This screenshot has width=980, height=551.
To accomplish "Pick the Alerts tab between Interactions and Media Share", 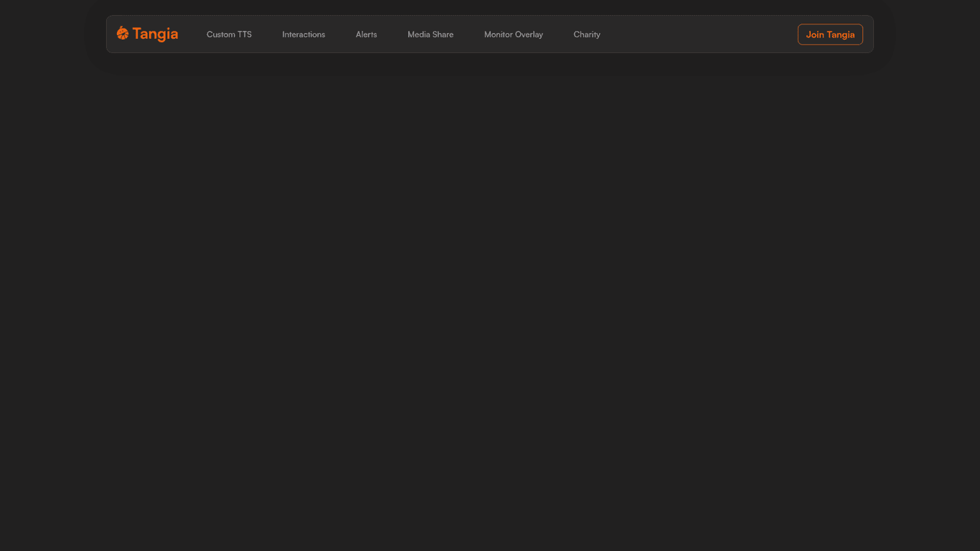I will point(366,34).
